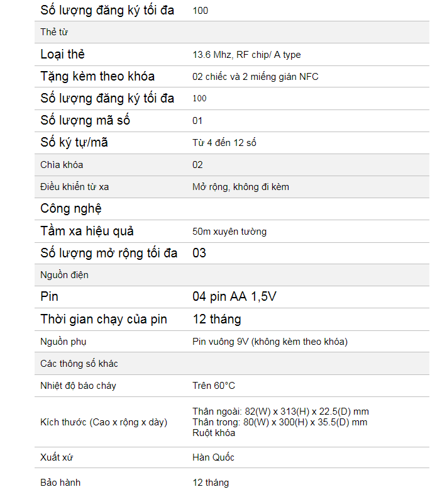Select 'Thời gian chạy của pin' label

(103, 319)
